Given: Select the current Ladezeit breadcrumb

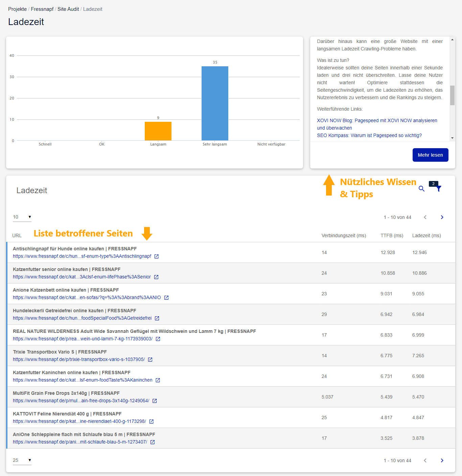Looking at the screenshot, I should coord(93,9).
